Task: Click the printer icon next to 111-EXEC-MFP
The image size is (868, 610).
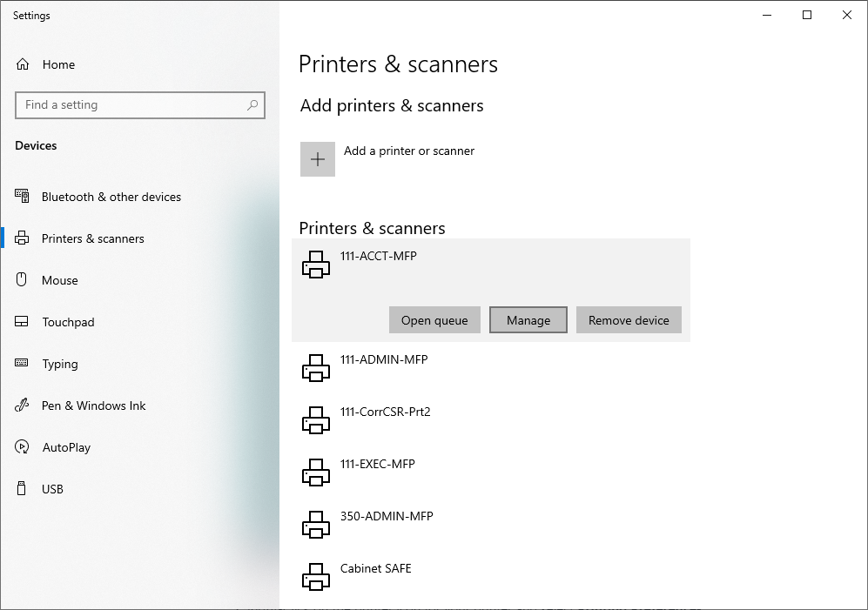Action: pos(315,472)
